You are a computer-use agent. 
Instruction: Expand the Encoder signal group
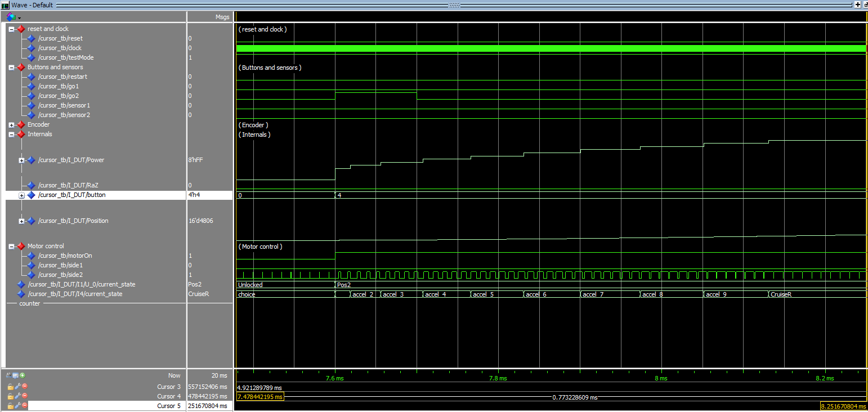(x=11, y=124)
